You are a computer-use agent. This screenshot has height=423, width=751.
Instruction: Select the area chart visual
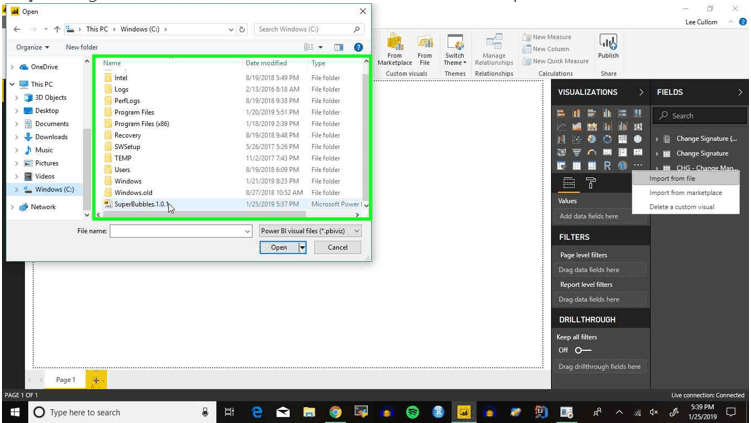click(576, 126)
